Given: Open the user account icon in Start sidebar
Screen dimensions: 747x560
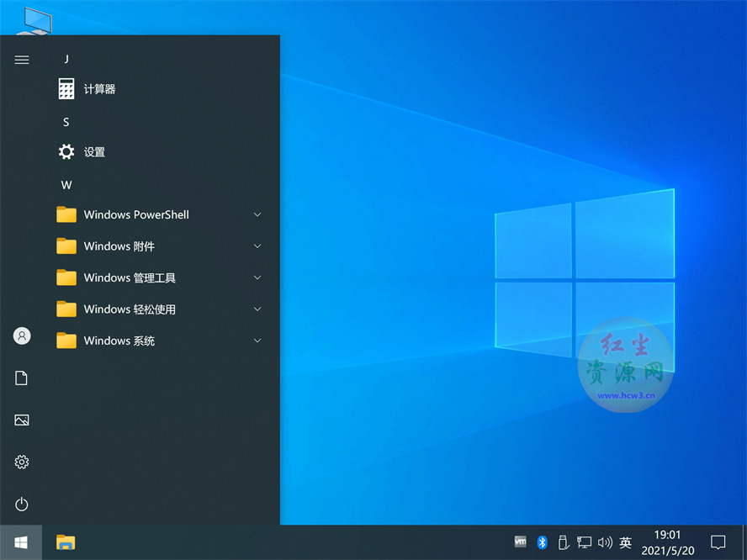Looking at the screenshot, I should click(x=22, y=335).
